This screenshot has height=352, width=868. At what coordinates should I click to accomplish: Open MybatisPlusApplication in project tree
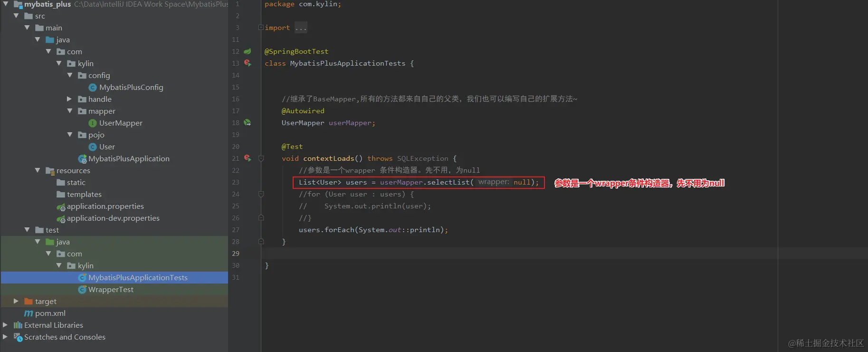129,159
